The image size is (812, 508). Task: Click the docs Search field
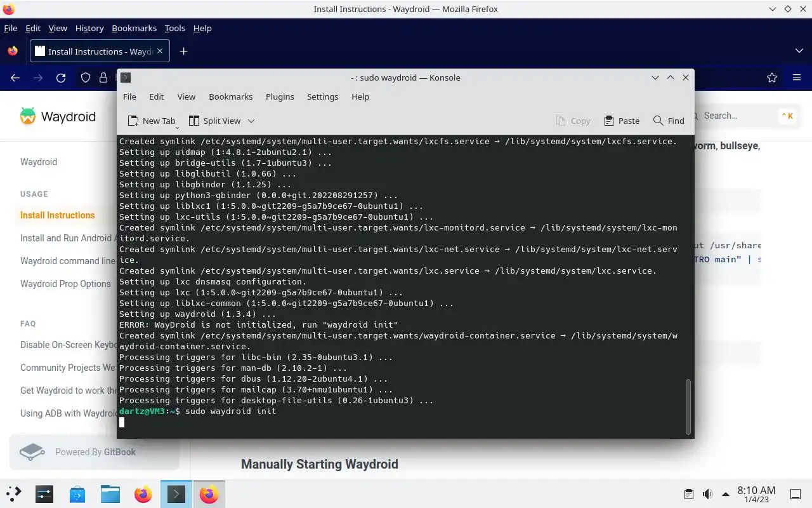[745, 116]
